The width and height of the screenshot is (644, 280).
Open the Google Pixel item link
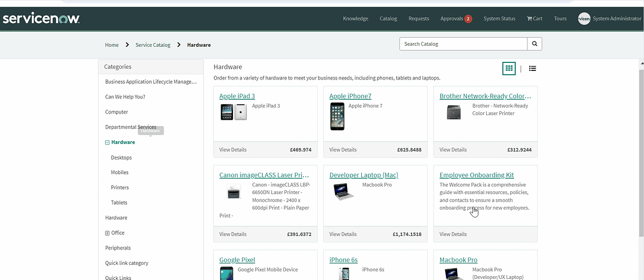click(x=237, y=260)
